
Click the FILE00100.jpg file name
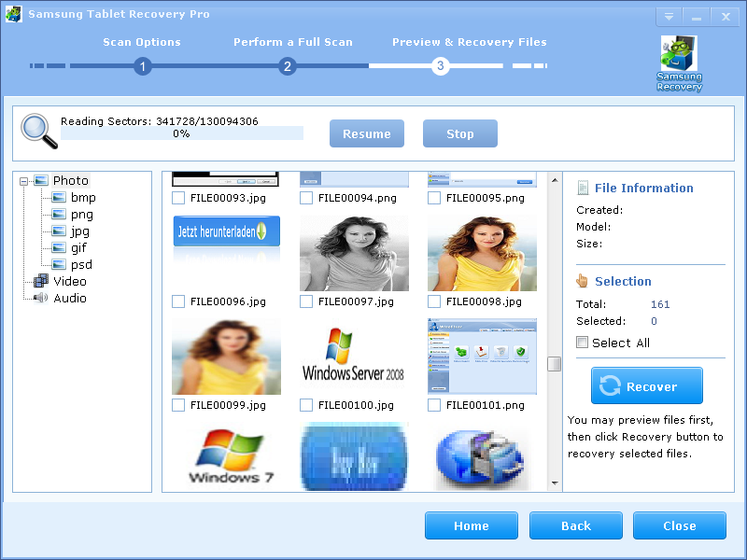click(356, 405)
